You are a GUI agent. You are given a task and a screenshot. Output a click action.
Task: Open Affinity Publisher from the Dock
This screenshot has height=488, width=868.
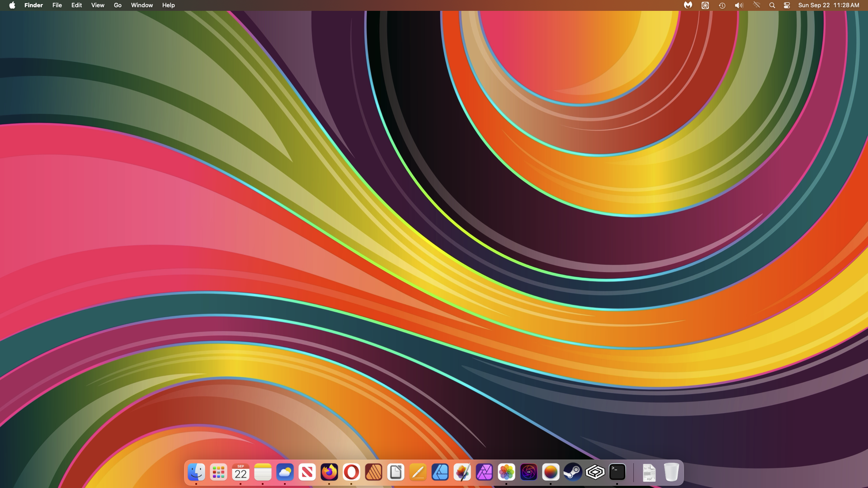pyautogui.click(x=373, y=472)
